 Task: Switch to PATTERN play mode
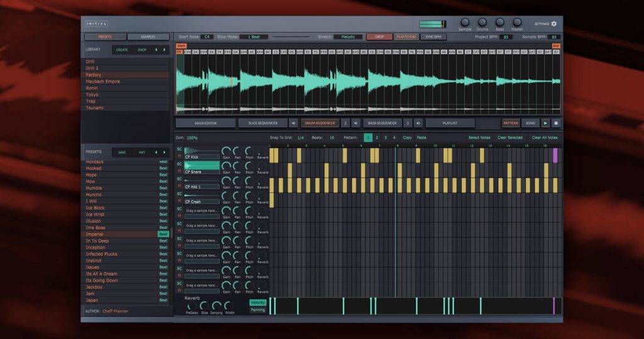pos(511,123)
